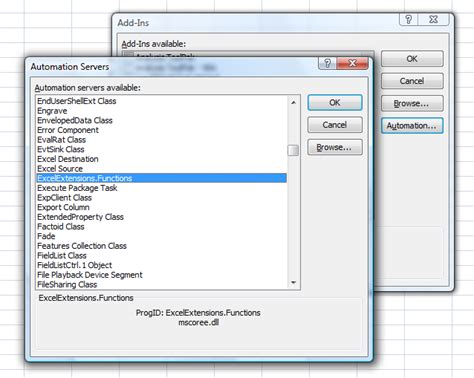Click Browse in Automation Servers dialog

pos(335,147)
